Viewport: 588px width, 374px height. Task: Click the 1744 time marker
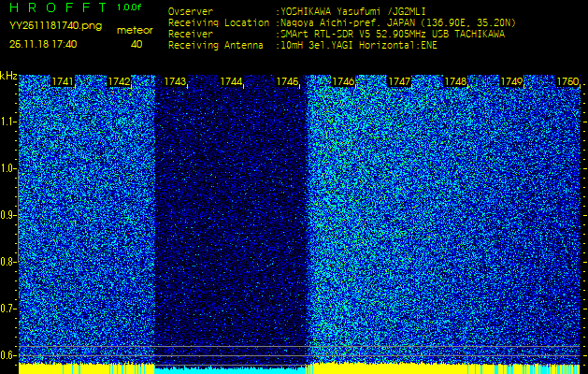[x=232, y=81]
